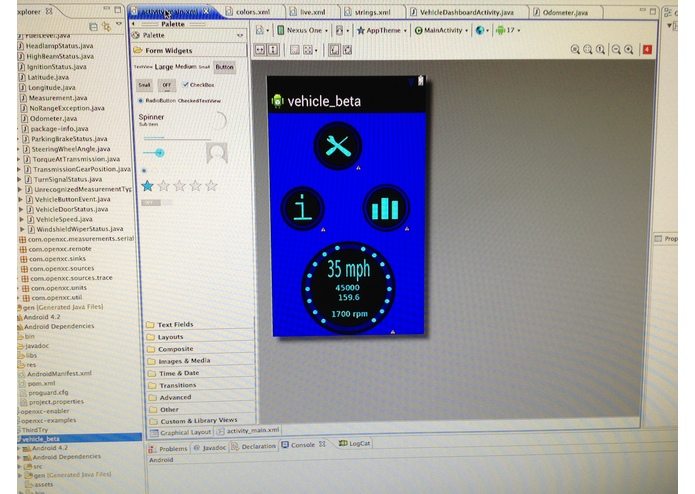The width and height of the screenshot is (695, 494).
Task: Open the Android API 17 version dropdown
Action: click(x=508, y=30)
